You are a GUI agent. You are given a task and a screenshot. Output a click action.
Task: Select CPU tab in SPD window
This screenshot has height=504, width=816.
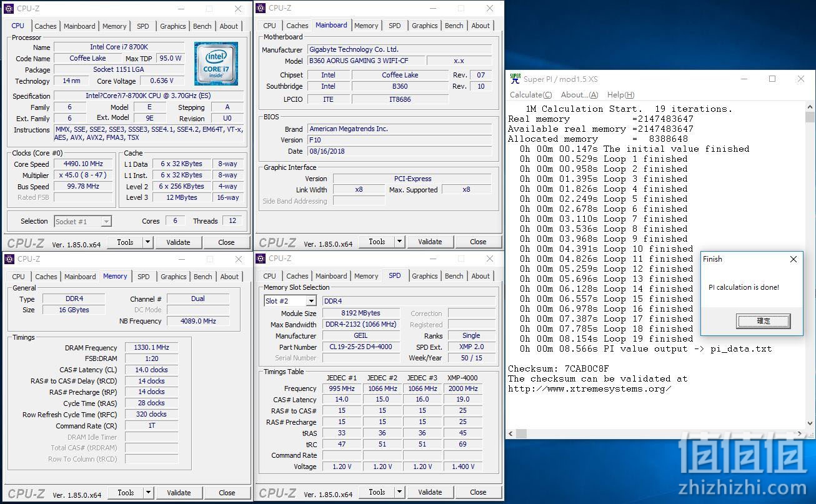click(270, 276)
